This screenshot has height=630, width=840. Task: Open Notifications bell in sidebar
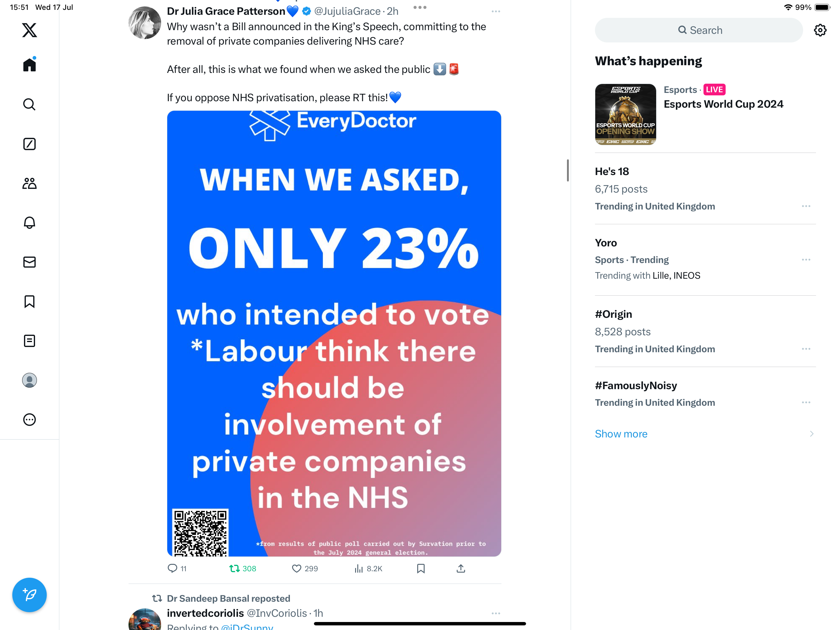[29, 223]
